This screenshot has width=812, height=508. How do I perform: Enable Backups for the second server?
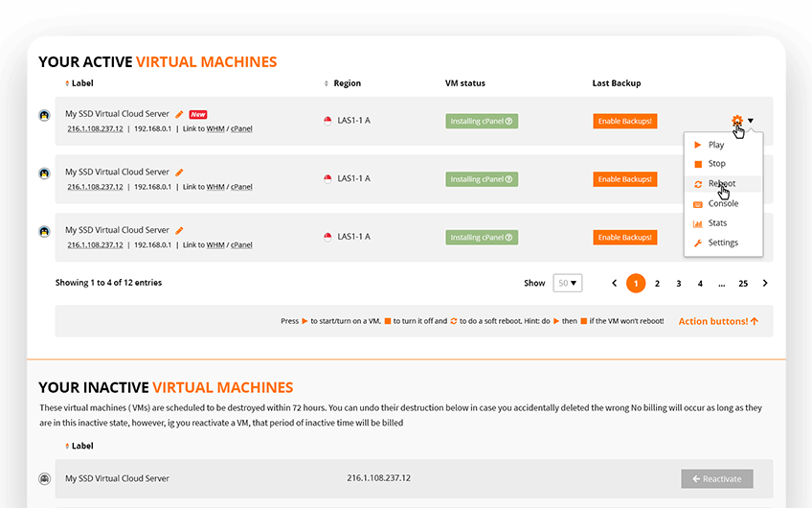(625, 179)
